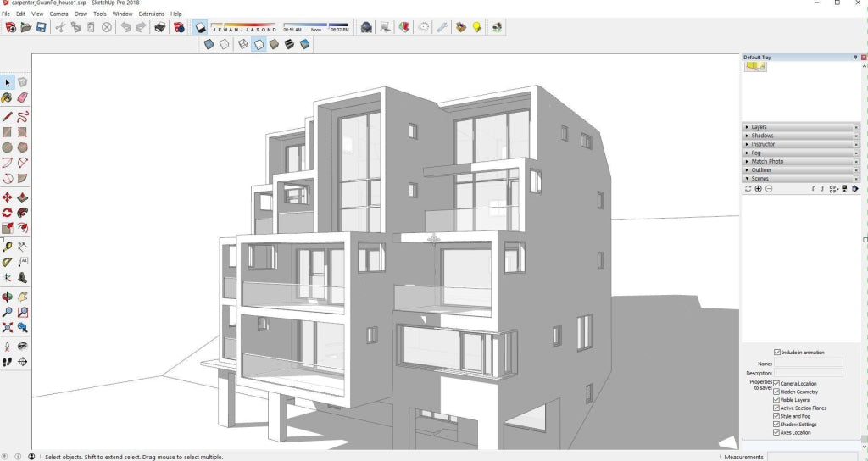
Task: Choose the Push/Pull tool
Action: (x=22, y=197)
